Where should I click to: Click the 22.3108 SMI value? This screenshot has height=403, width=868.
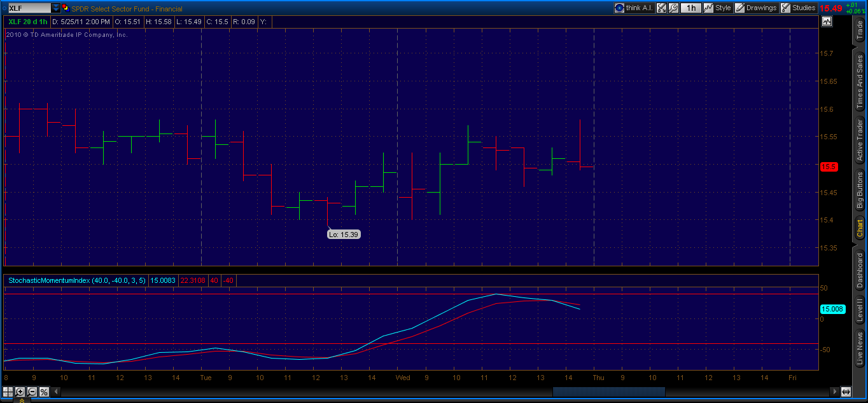(192, 280)
